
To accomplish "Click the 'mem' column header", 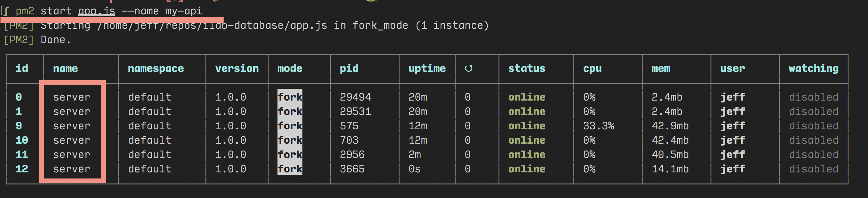I will (661, 68).
